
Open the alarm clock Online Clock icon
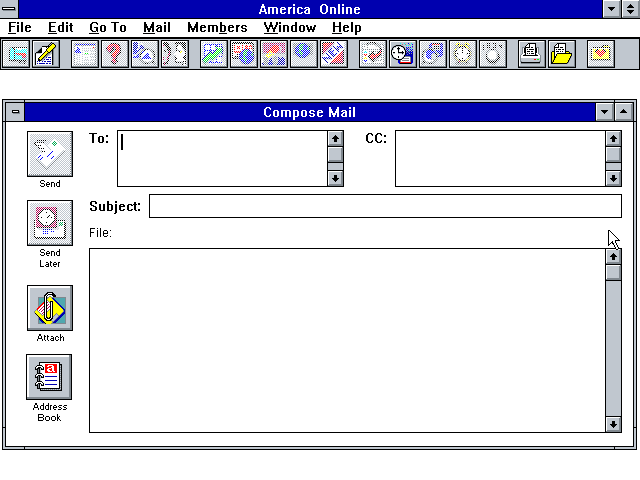point(463,54)
